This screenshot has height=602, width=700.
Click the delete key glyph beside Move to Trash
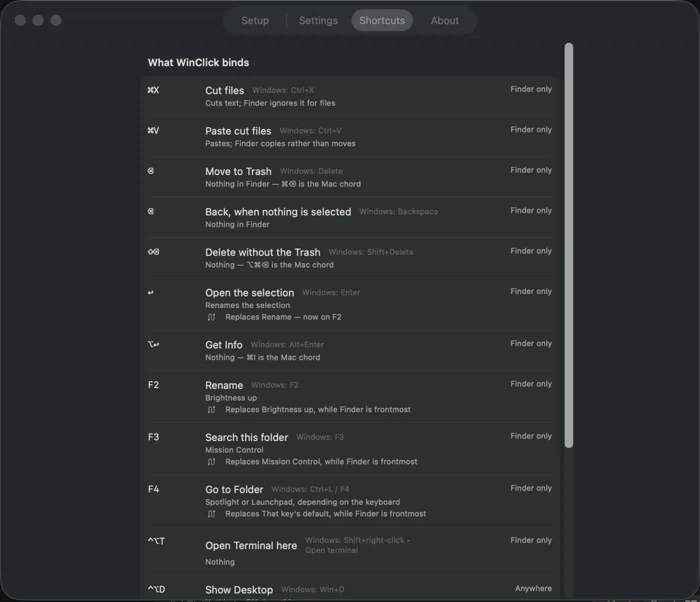pos(150,171)
